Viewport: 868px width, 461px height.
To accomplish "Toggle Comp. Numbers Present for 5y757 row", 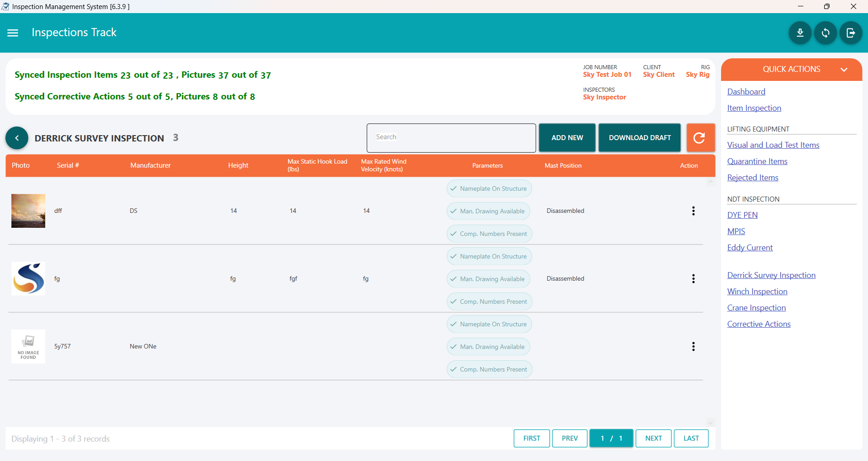I will point(489,370).
